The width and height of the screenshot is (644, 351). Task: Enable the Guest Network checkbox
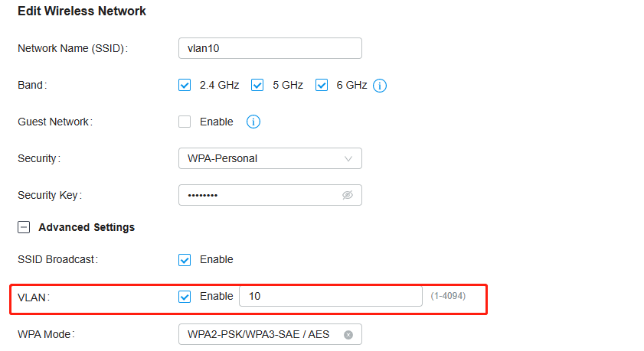click(x=185, y=122)
